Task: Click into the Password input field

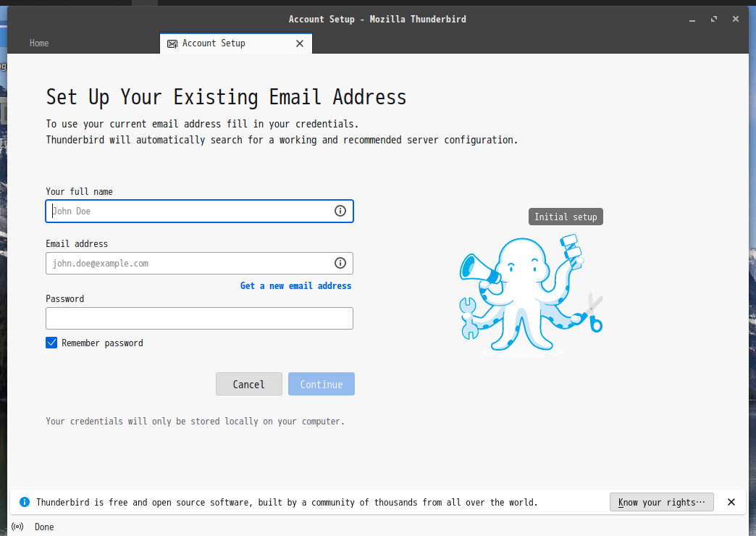Action: (200, 319)
